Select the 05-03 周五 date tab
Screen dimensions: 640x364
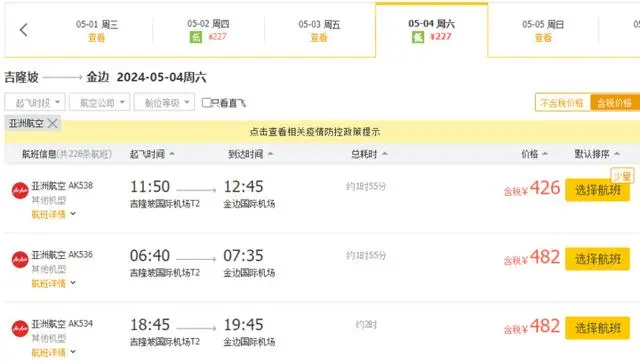point(319,30)
